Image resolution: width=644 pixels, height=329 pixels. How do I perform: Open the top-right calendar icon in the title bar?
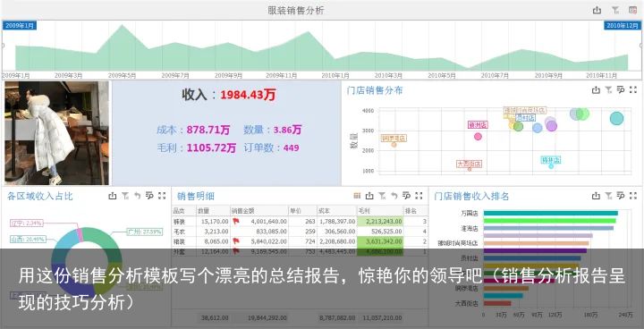(632, 10)
